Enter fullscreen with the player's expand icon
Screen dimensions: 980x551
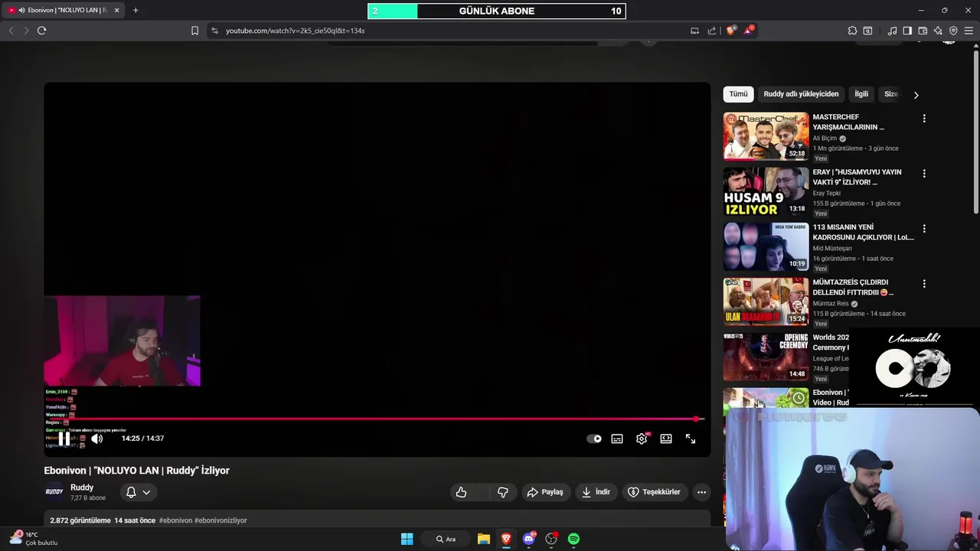click(691, 439)
